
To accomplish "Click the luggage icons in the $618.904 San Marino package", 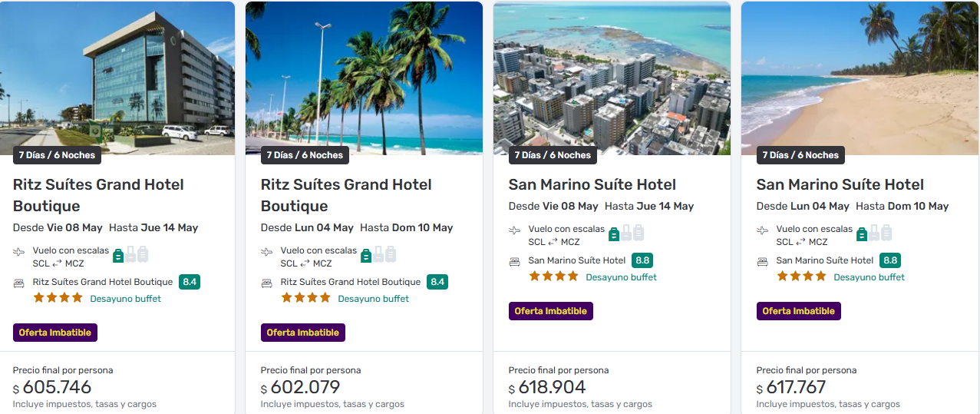I will [x=626, y=233].
